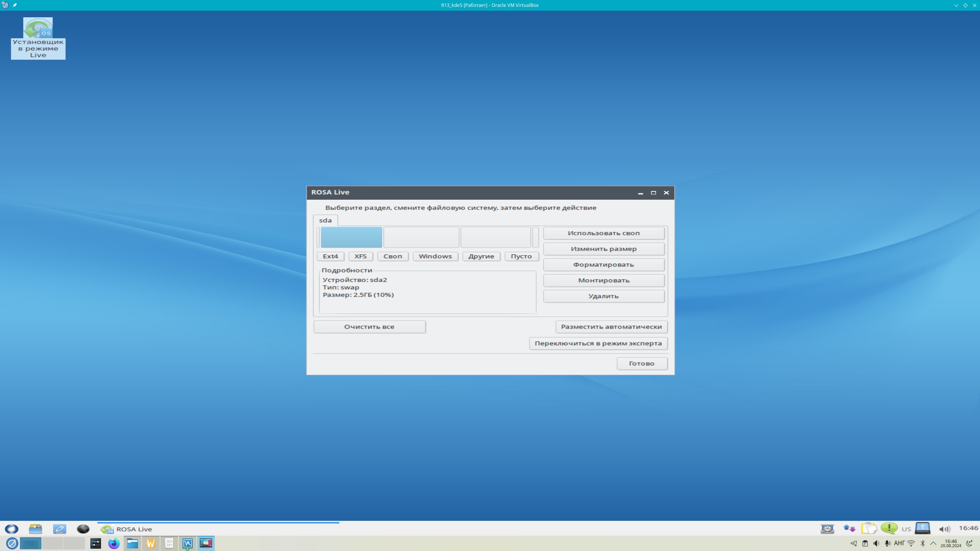
Task: Click ROSA Live entry in taskbar
Action: pos(127,529)
